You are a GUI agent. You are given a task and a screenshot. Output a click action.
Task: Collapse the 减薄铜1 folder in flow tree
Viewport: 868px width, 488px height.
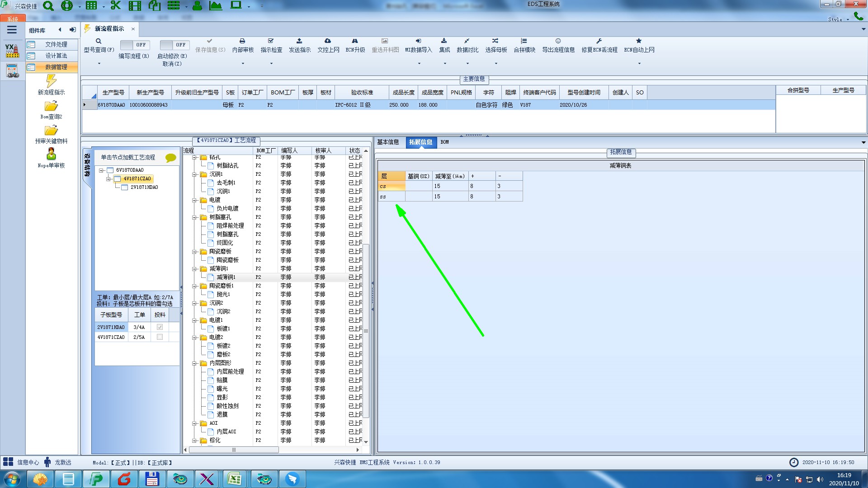pyautogui.click(x=194, y=269)
